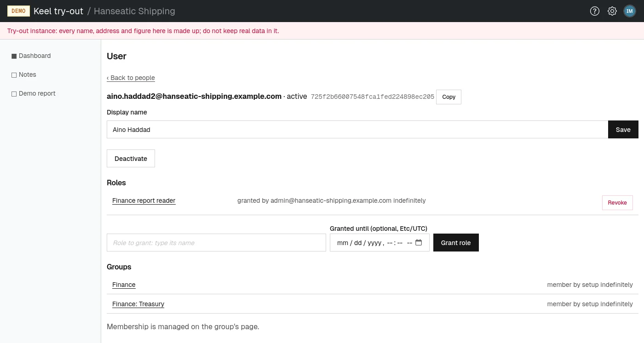Click the Roles section heading

click(116, 183)
